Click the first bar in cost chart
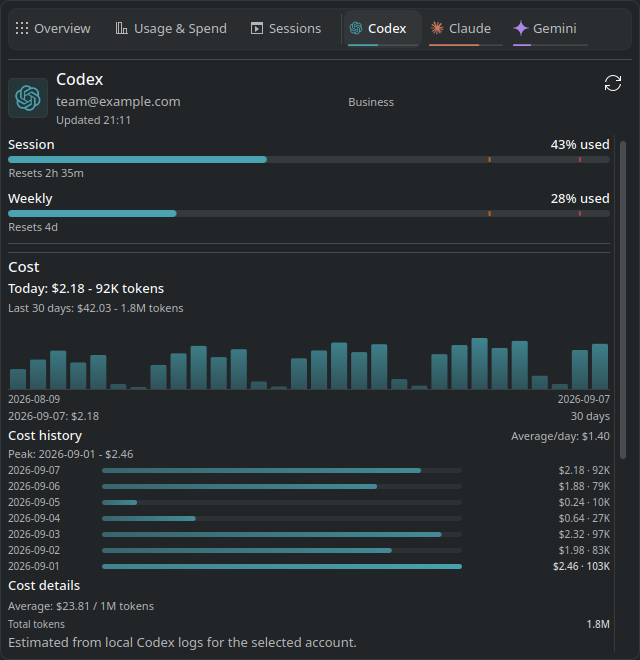The image size is (640, 660). pos(18,379)
